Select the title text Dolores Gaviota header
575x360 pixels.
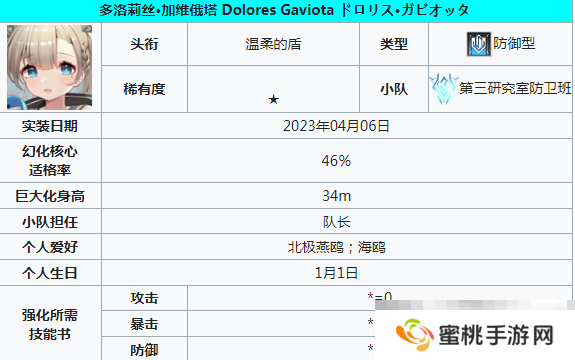coord(284,10)
